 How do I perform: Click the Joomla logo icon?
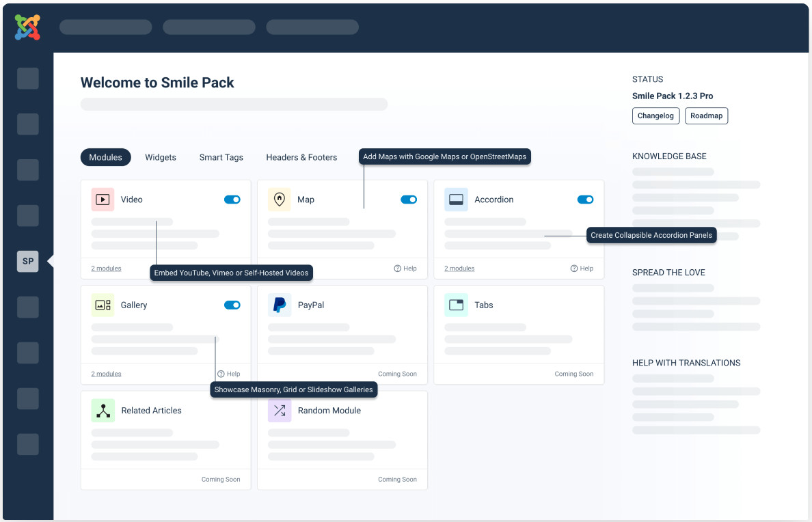tap(27, 27)
